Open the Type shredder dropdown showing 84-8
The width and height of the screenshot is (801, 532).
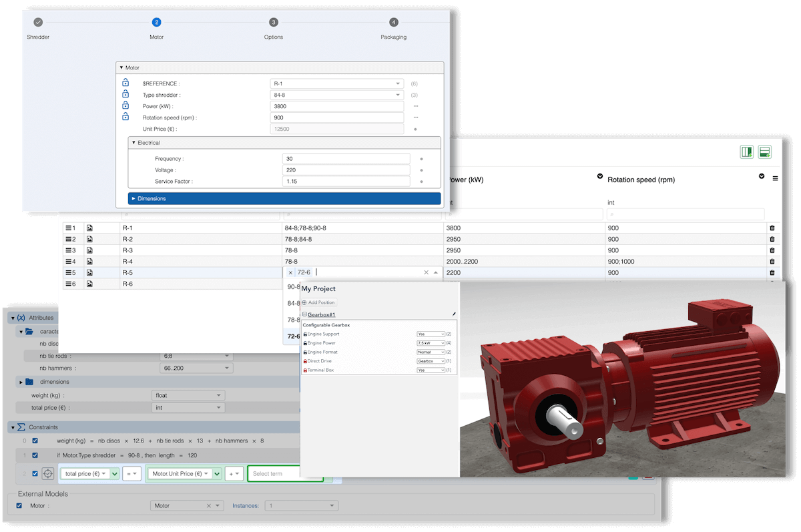tap(336, 94)
